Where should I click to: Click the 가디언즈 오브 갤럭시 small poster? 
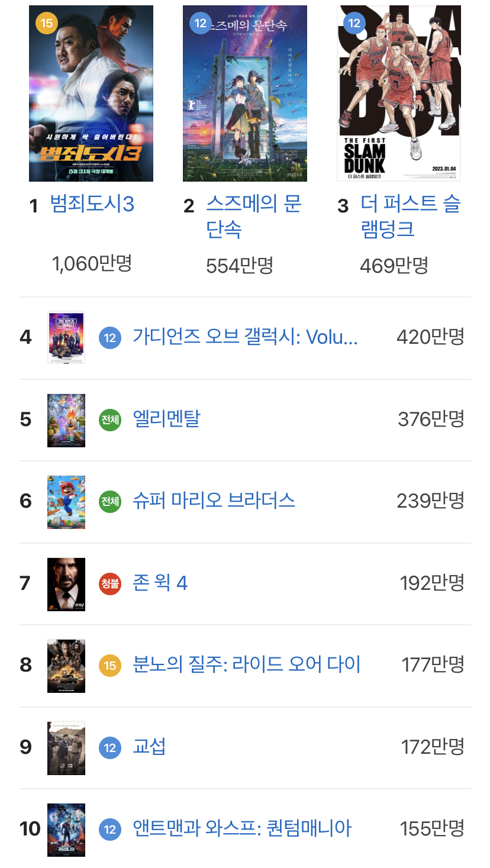click(x=66, y=337)
